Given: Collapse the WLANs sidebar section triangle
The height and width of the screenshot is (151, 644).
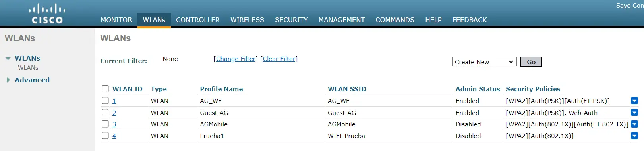Looking at the screenshot, I should click(x=8, y=58).
